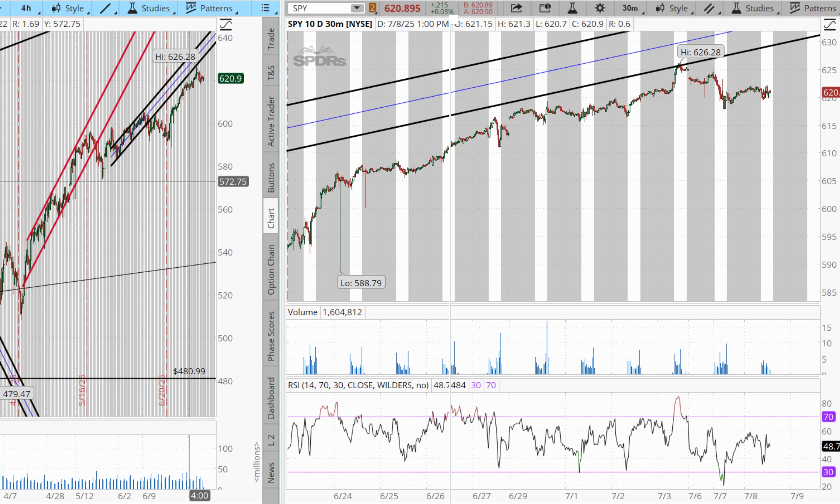Image resolution: width=840 pixels, height=504 pixels.
Task: Select the Chart side tab
Action: (x=271, y=218)
